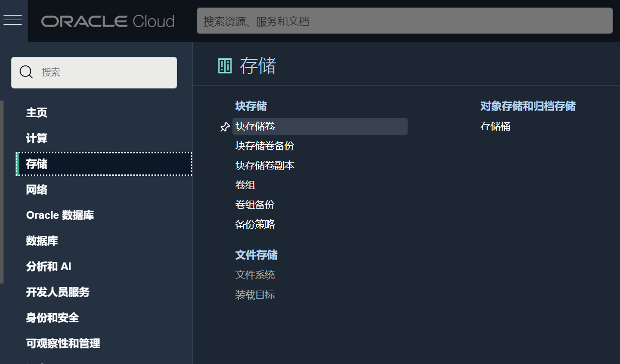620x364 pixels.
Task: Open 存储桶 under object storage
Action: [495, 127]
